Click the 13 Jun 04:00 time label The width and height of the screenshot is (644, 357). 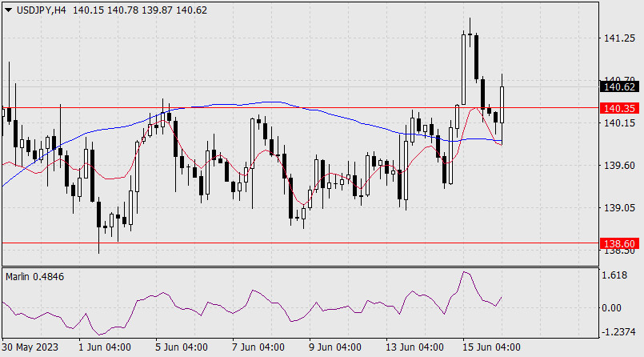[x=415, y=347]
